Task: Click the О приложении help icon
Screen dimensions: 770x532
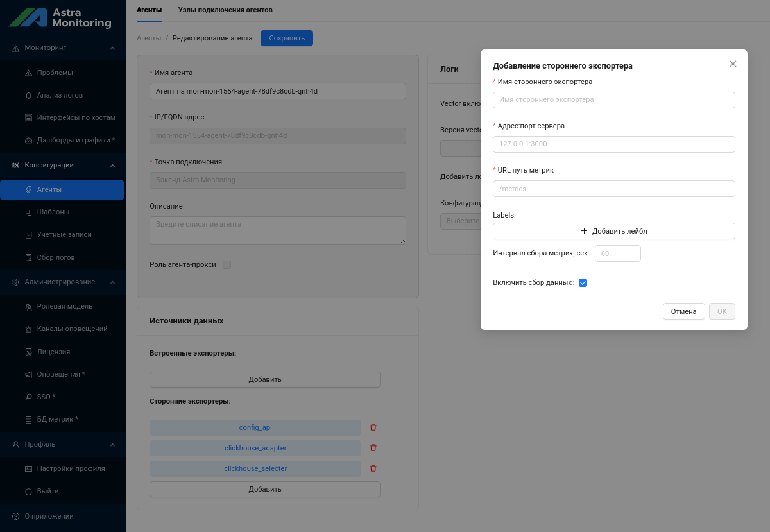Action: click(16, 516)
